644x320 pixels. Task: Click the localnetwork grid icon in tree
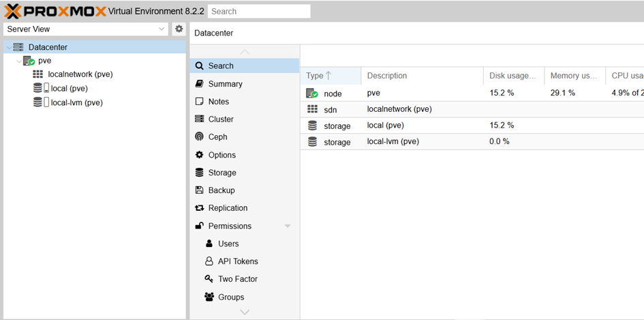(x=37, y=74)
